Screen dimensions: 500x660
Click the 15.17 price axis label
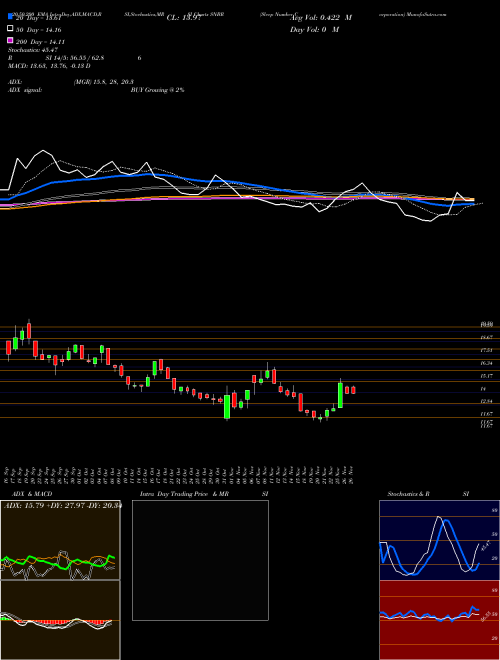(486, 375)
